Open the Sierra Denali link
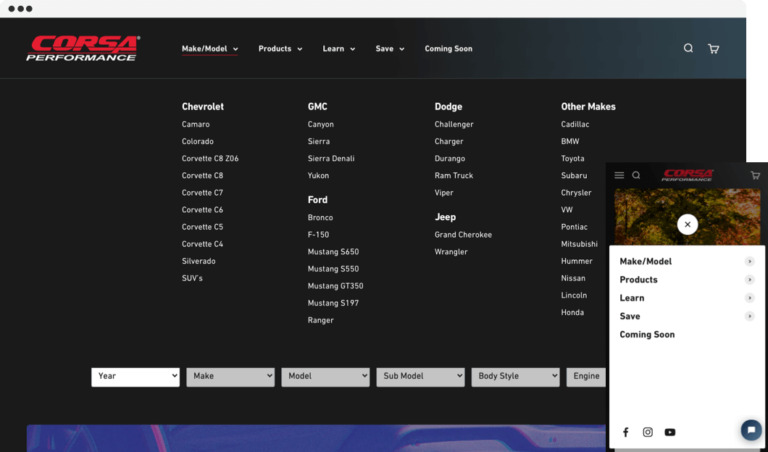This screenshot has width=768, height=452. (x=331, y=159)
